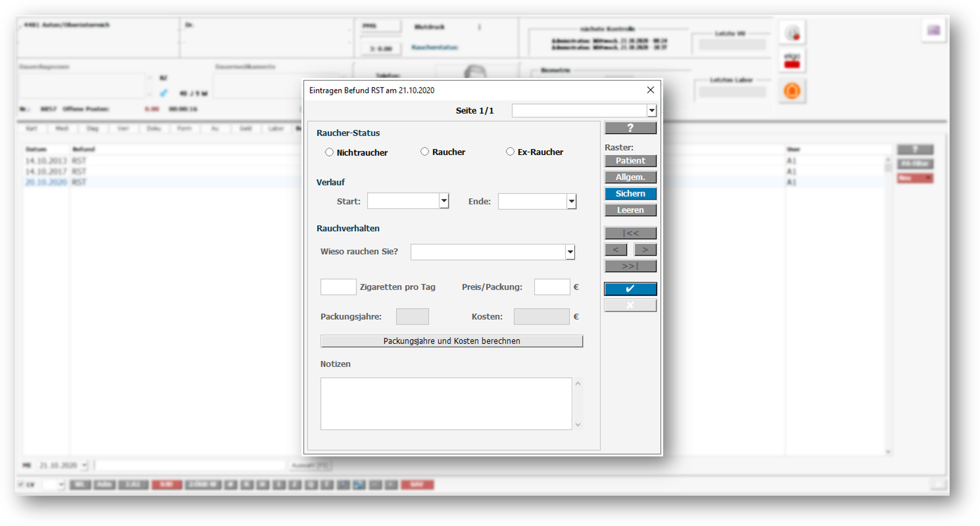Confirm entry with blue checkmark button

coord(630,289)
